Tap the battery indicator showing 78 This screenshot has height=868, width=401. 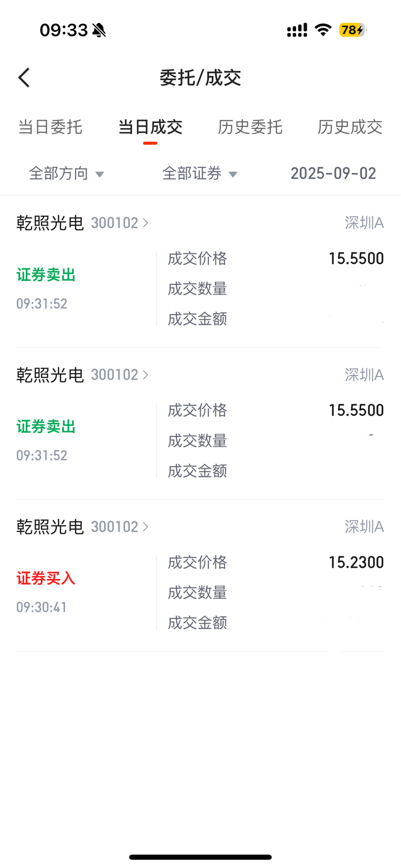tap(353, 30)
